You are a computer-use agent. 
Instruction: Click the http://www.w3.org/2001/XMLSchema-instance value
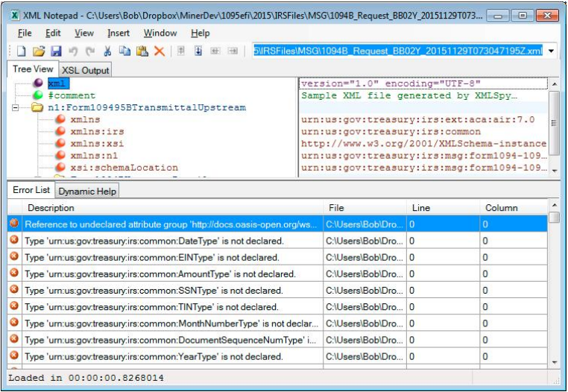[423, 144]
